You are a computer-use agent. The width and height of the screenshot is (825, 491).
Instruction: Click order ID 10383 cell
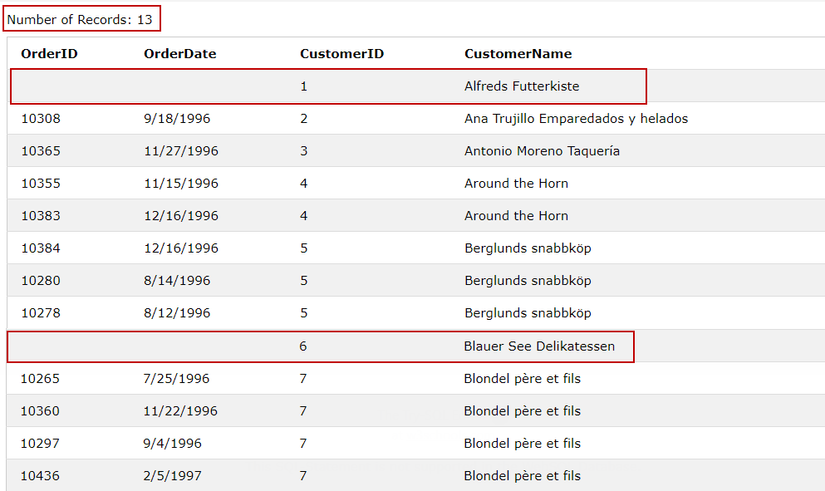41,216
